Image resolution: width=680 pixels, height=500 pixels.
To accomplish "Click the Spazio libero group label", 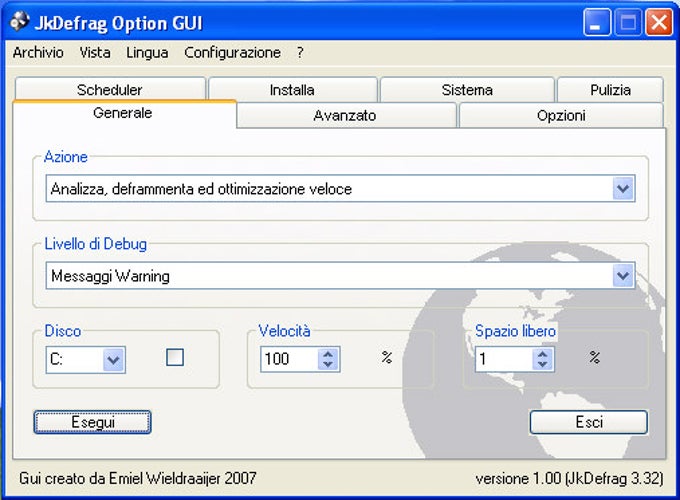I will (x=515, y=331).
